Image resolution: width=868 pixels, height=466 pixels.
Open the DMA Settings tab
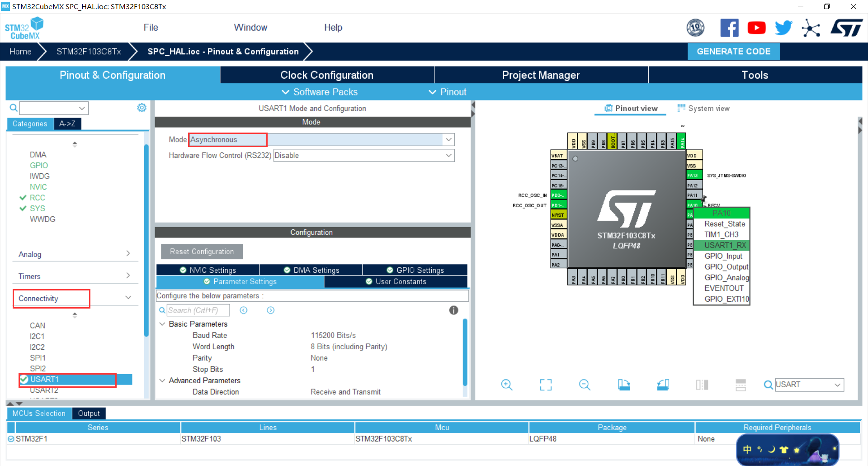[x=311, y=270]
